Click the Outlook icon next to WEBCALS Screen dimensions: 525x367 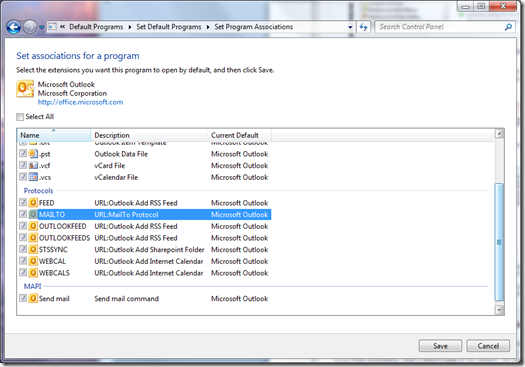(x=33, y=273)
